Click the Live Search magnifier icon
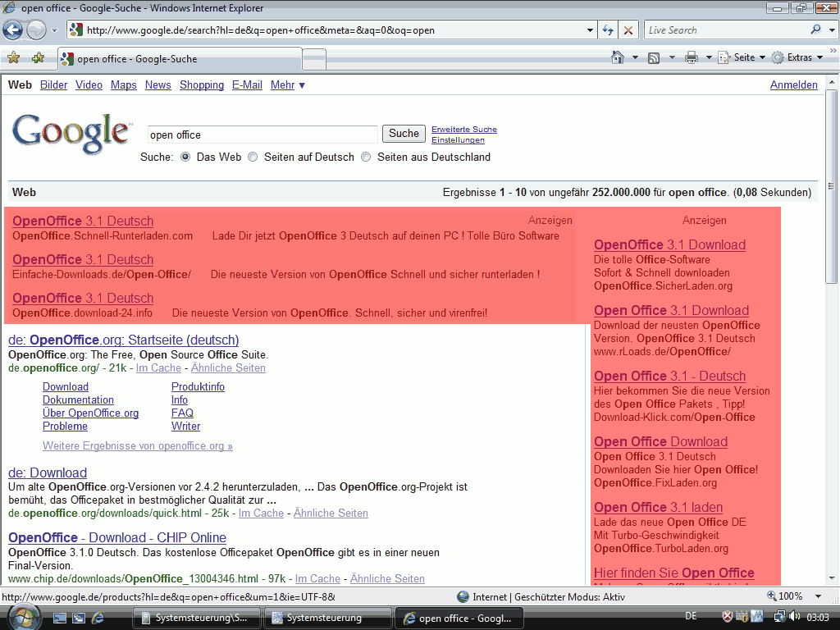This screenshot has height=630, width=840. [815, 30]
